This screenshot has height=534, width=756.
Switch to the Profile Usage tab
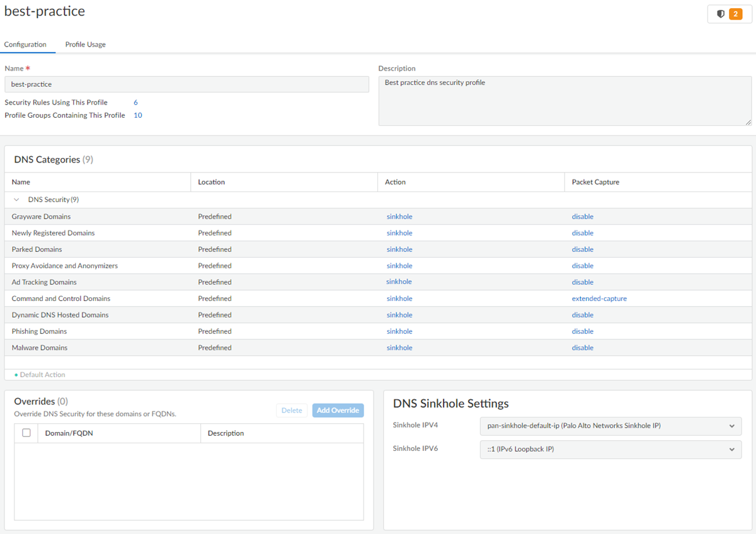(85, 45)
